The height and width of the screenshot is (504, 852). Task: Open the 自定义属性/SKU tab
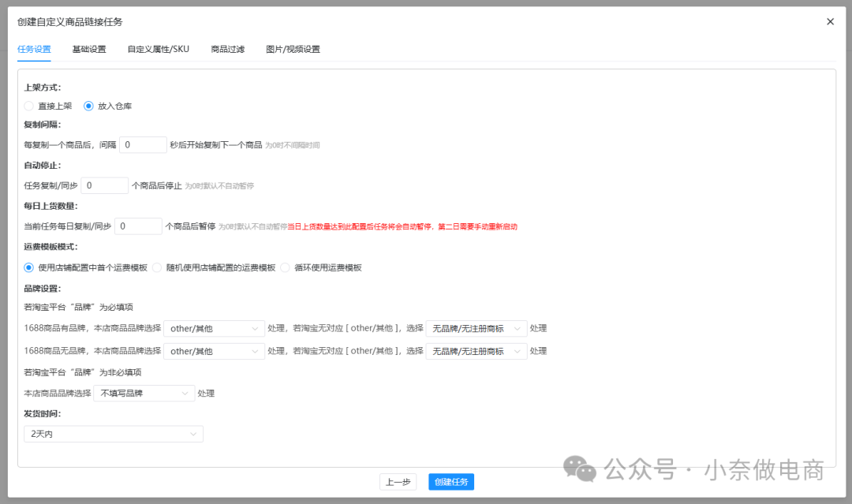158,50
